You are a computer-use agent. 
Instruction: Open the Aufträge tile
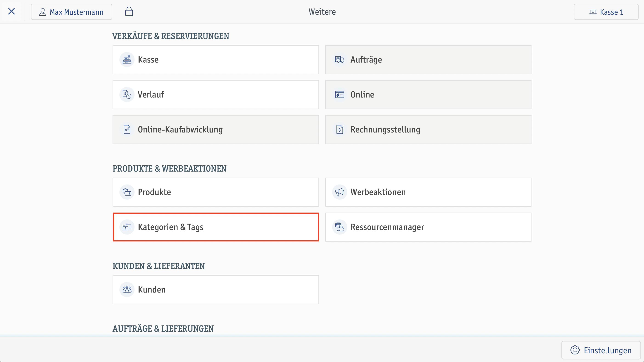tap(428, 60)
